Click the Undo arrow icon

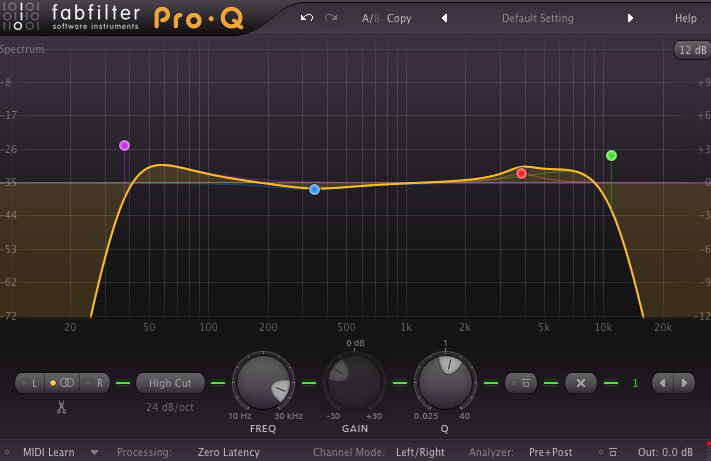coord(307,18)
